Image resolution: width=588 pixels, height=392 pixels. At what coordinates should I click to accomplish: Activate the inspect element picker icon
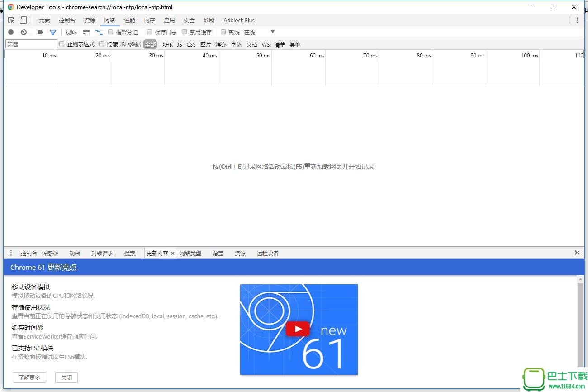pyautogui.click(x=11, y=20)
